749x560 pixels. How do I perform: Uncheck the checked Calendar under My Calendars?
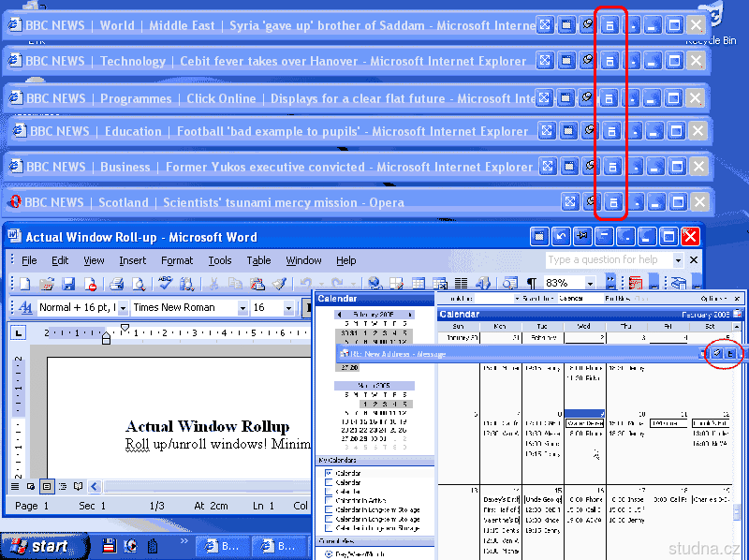329,473
